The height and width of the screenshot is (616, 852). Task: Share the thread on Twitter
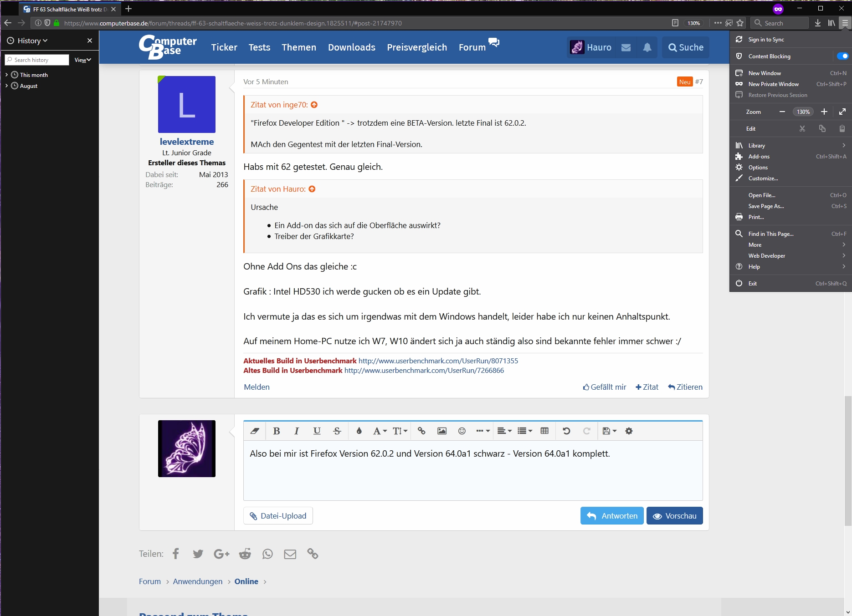tap(198, 554)
